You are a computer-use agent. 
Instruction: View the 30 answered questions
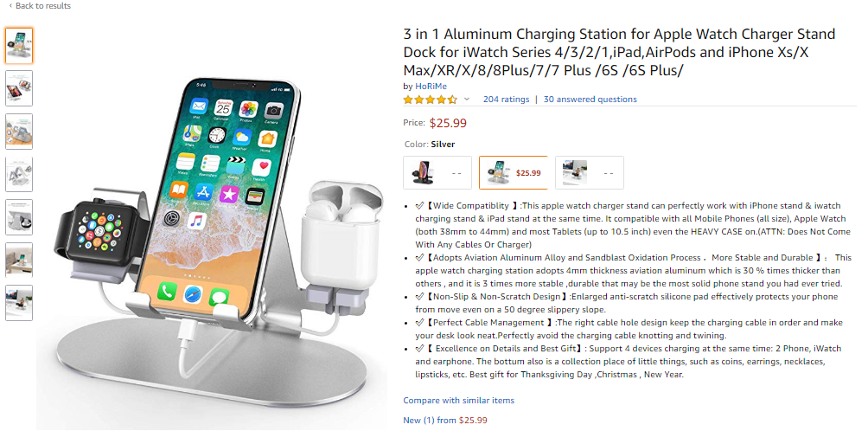590,100
